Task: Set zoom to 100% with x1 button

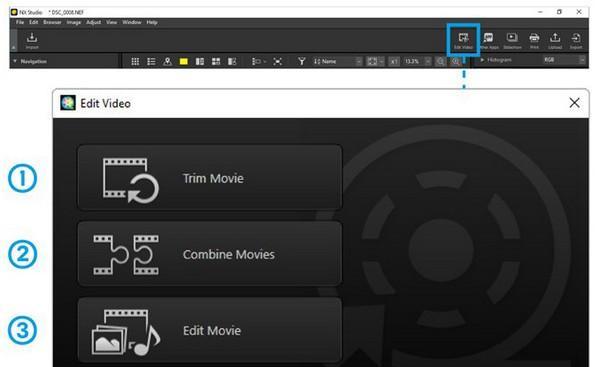Action: 394,61
